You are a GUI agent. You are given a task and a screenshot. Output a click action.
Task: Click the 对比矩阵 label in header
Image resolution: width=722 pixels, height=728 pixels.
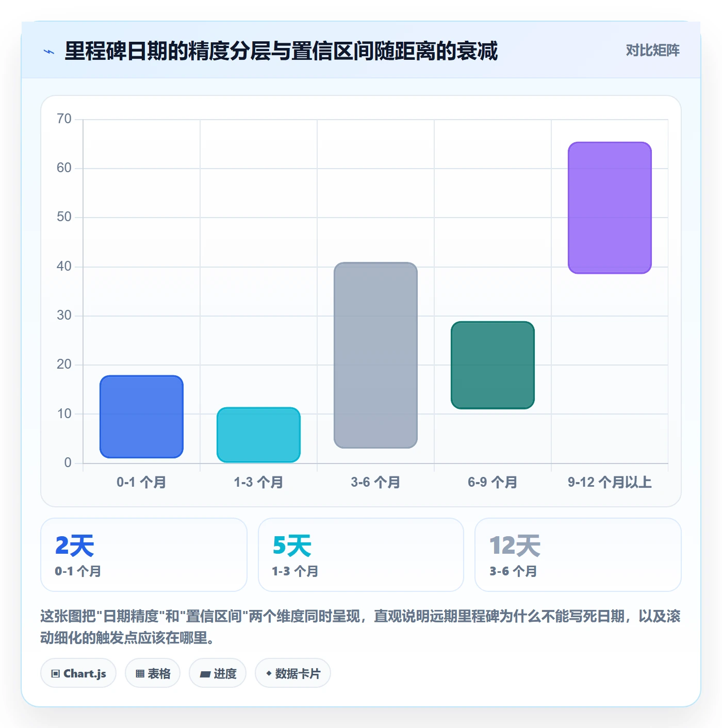pyautogui.click(x=652, y=51)
